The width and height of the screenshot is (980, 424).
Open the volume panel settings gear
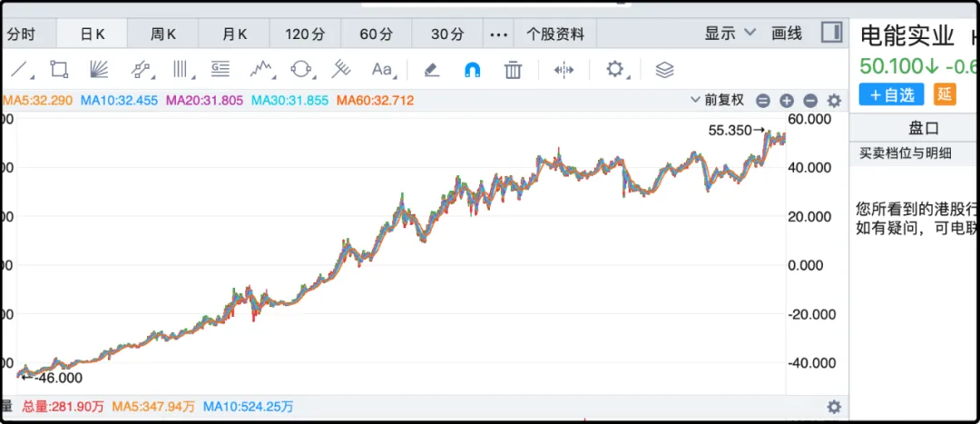834,407
